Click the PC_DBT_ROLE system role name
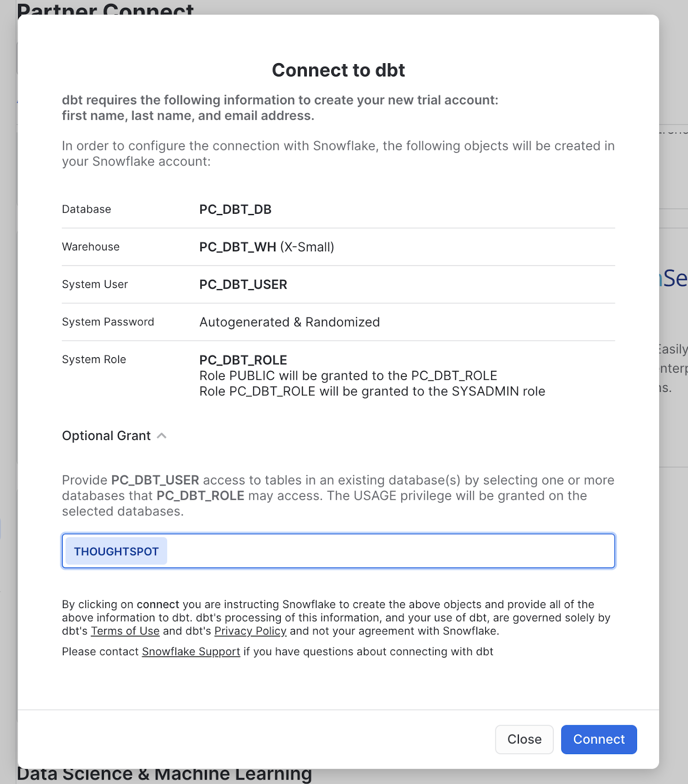The image size is (688, 784). coord(243,360)
